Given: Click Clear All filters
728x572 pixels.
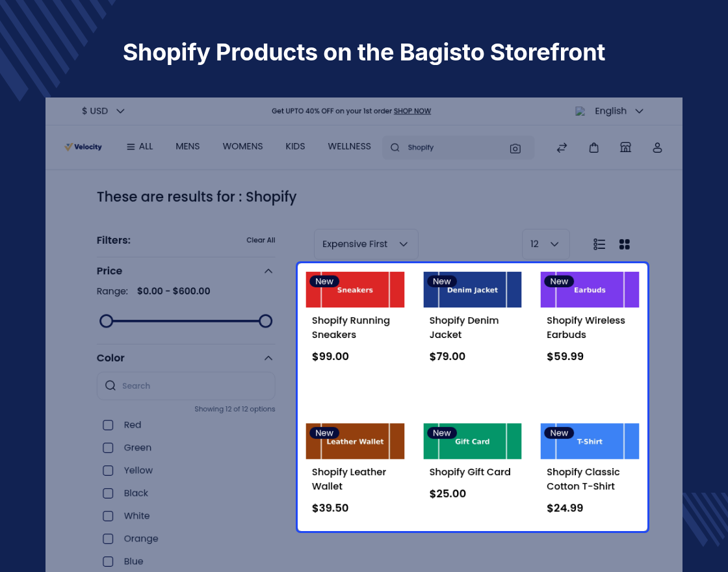Looking at the screenshot, I should click(x=261, y=240).
